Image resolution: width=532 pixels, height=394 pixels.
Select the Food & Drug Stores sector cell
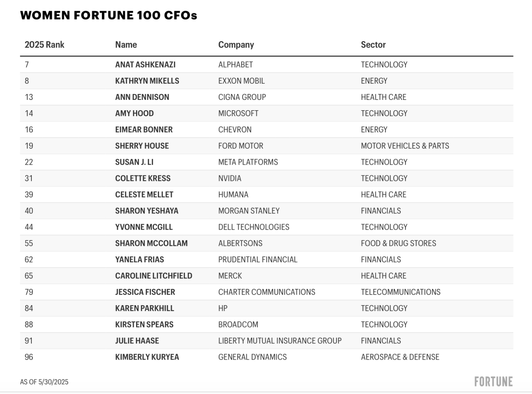click(x=398, y=244)
